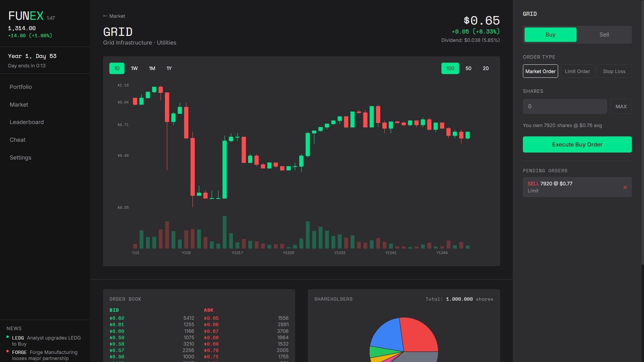Viewport: 644px width, 362px height.
Task: Open the Market page in sidebar
Action: (19, 105)
